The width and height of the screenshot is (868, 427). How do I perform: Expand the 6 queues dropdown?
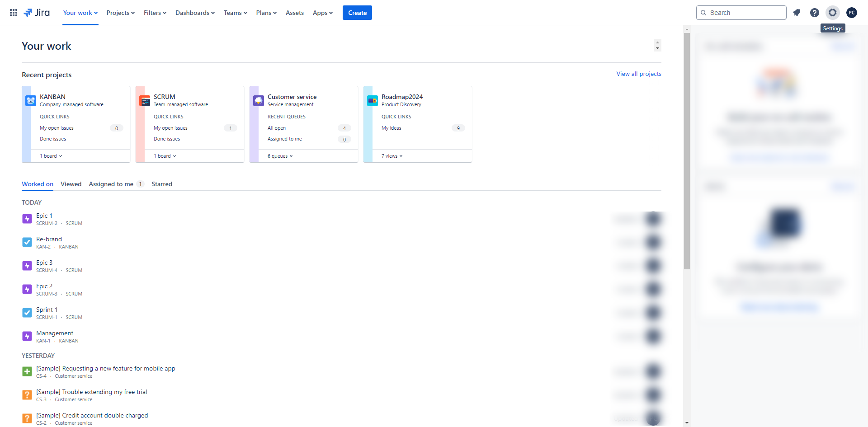(280, 156)
